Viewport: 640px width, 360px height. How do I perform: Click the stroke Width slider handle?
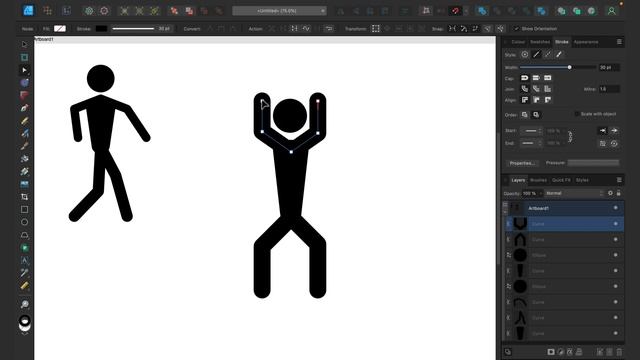[x=569, y=67]
